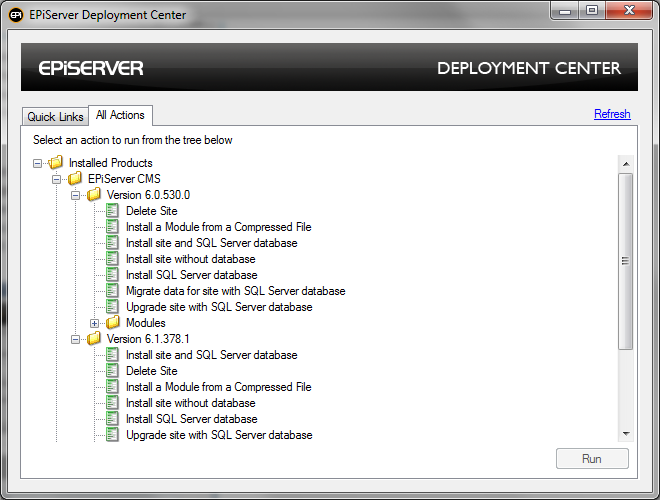Click the Refresh link
660x500 pixels.
pos(612,114)
